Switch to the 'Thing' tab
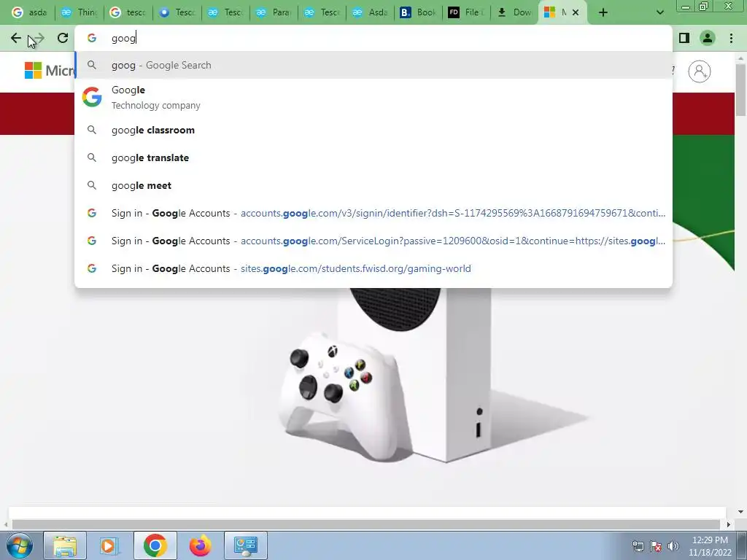Screen dimensions: 747x560 pos(79,12)
